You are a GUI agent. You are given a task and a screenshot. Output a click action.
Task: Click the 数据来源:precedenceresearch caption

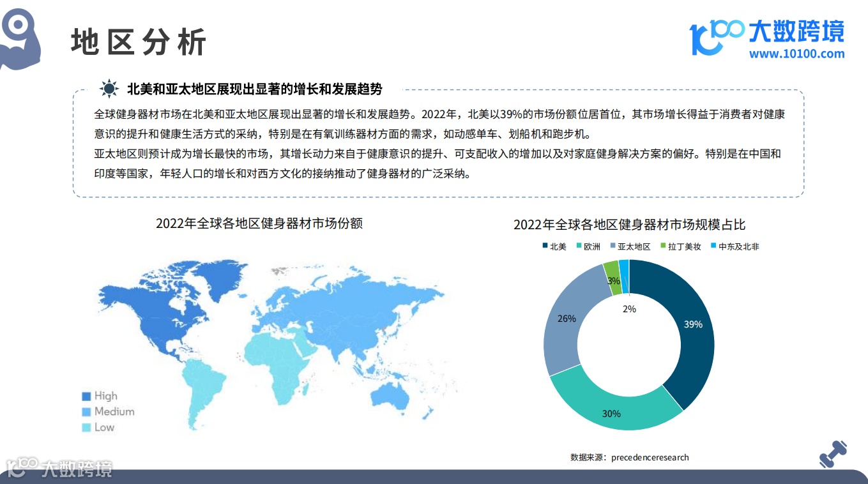point(630,457)
